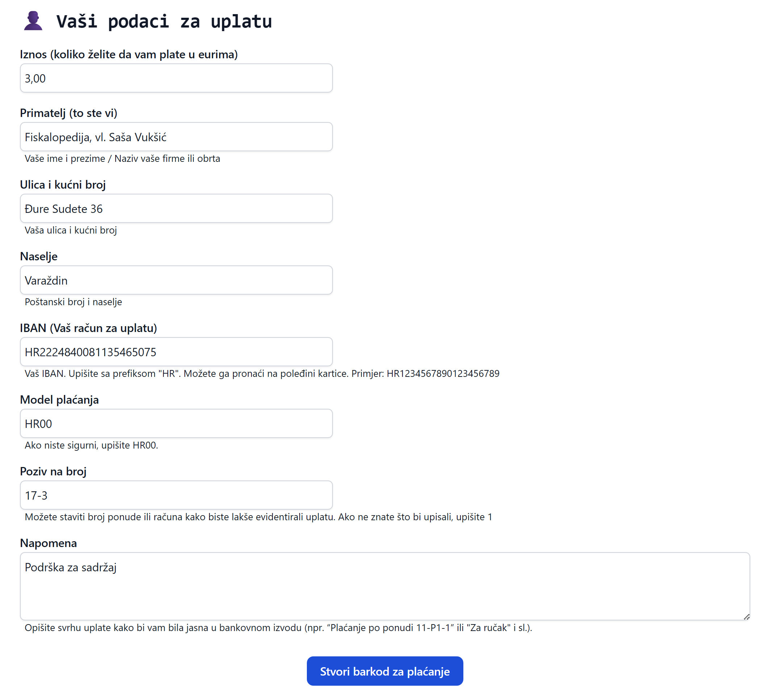Grab the Napomena textarea resize handle
784x698 pixels.
click(x=747, y=617)
